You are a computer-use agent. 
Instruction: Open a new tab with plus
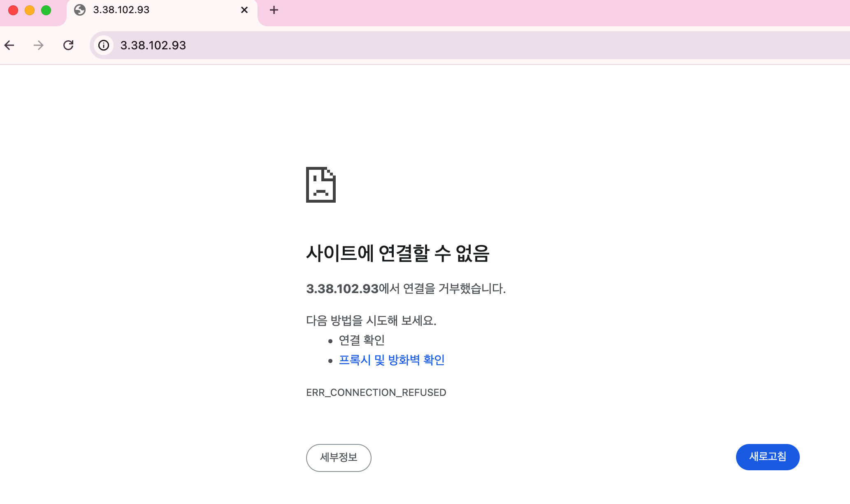tap(274, 10)
